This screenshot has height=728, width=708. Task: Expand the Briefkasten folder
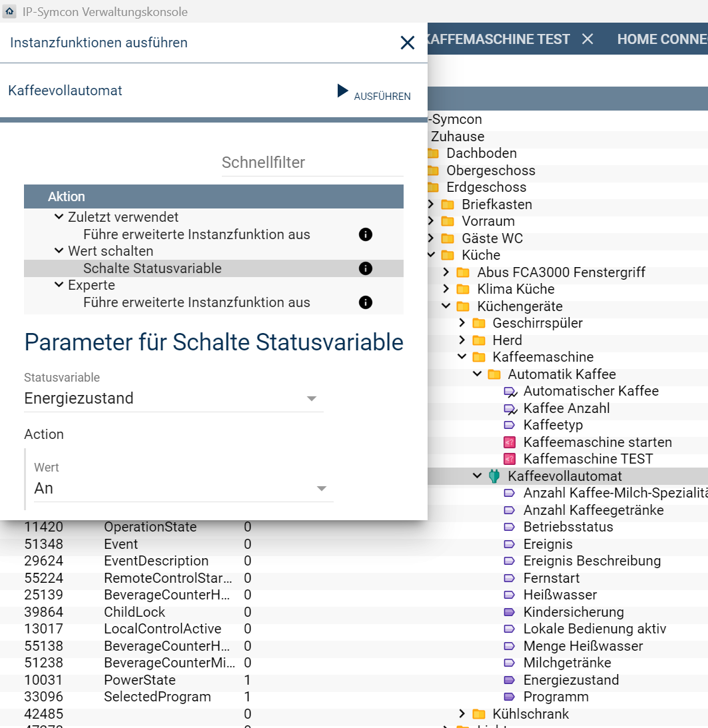pos(430,204)
